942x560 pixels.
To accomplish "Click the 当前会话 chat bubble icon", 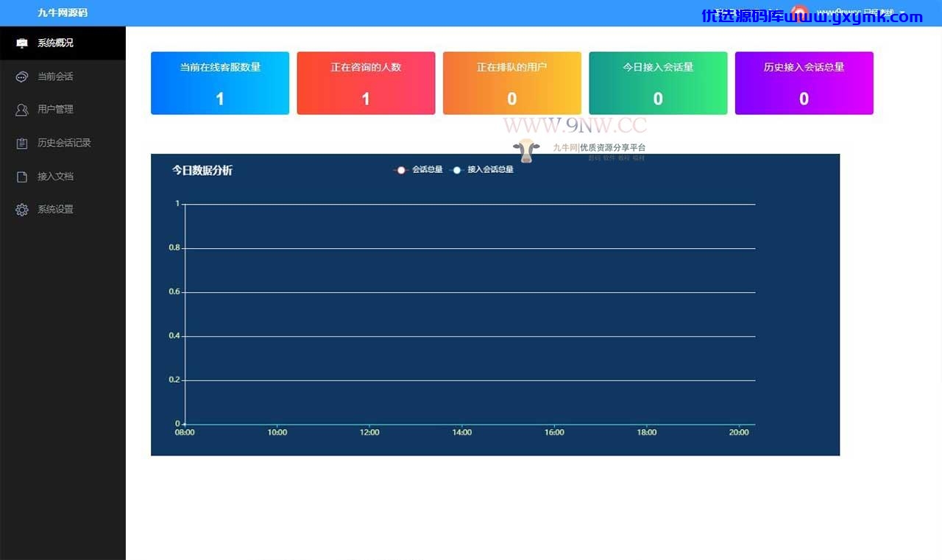I will (x=22, y=77).
